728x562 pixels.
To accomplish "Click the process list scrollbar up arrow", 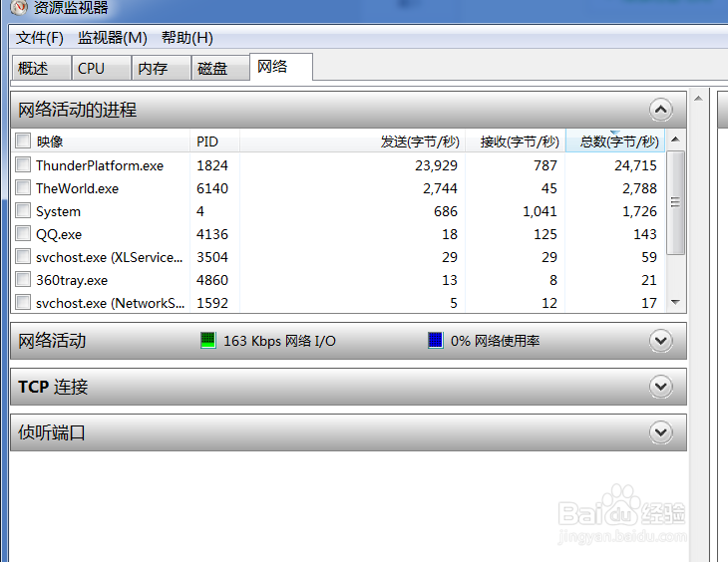I will [675, 140].
